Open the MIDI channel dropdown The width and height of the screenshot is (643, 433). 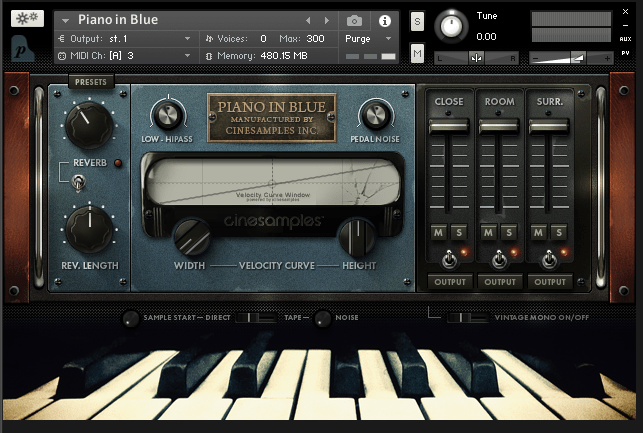[125, 56]
